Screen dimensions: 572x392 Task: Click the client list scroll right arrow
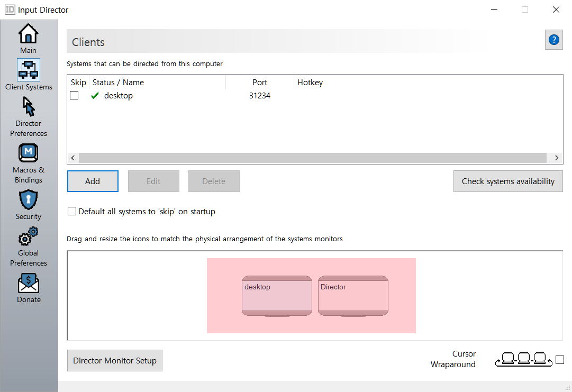[557, 158]
